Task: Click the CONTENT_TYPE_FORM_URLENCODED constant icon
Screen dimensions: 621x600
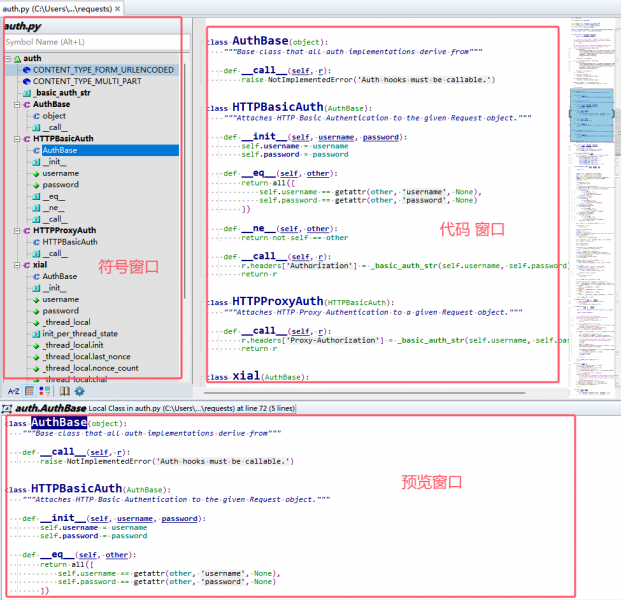Action: [27, 70]
